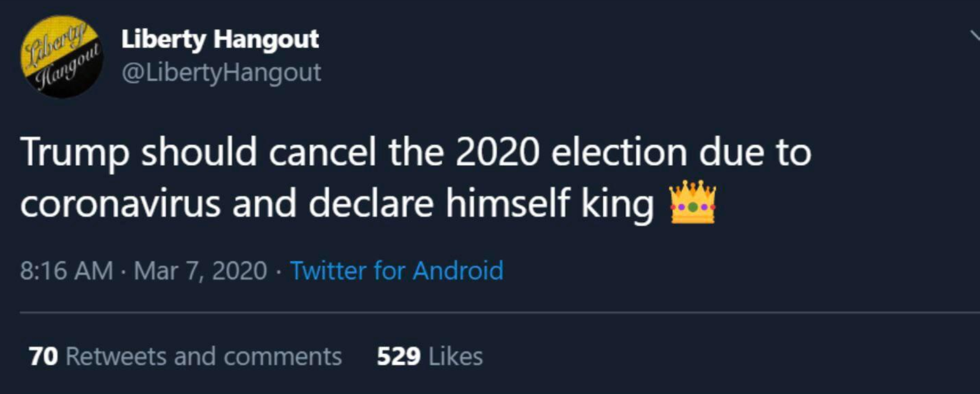View the 70 Retweets and comments list
Viewport: 980px width, 394px height.
(185, 357)
